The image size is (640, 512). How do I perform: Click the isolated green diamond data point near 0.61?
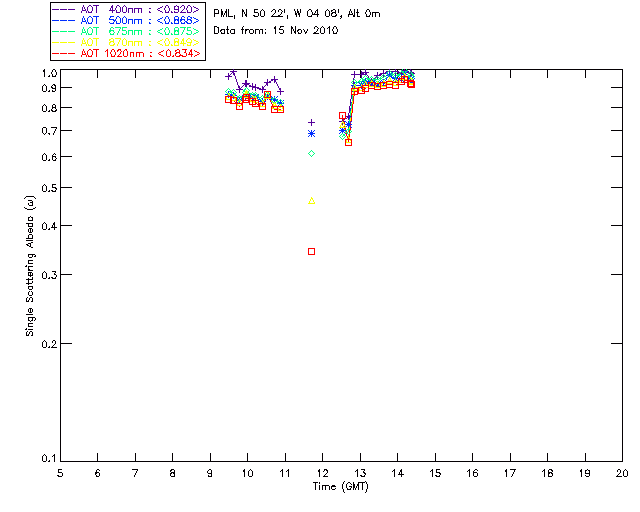point(311,154)
